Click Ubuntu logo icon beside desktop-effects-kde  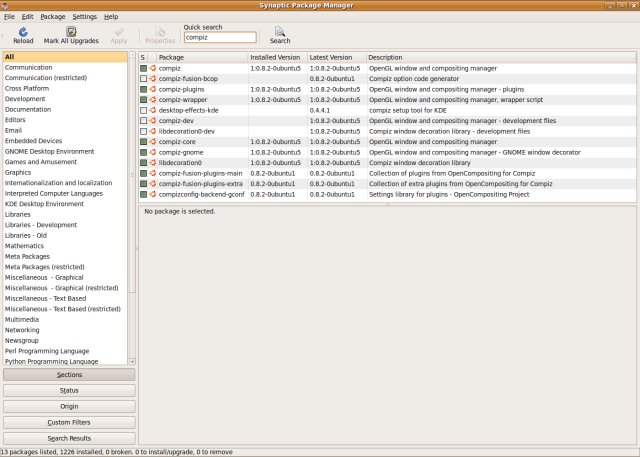pos(153,110)
